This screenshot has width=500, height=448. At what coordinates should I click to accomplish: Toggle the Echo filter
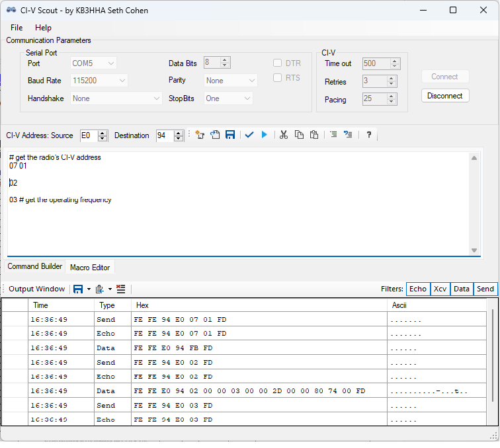tap(418, 289)
